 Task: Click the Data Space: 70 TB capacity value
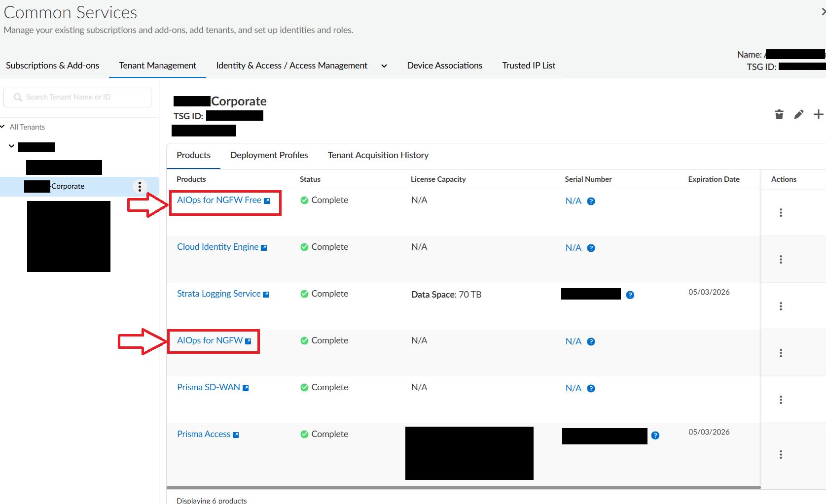tap(446, 295)
